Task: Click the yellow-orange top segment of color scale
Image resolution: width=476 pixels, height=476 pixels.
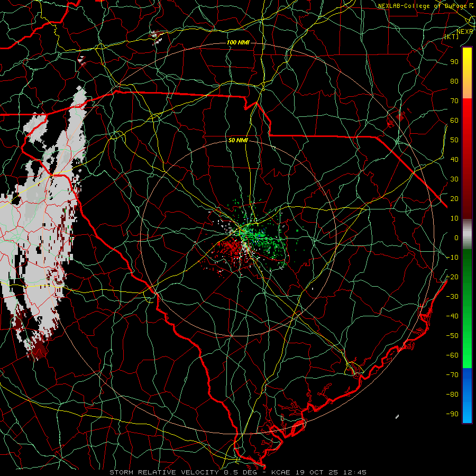Action: pyautogui.click(x=467, y=73)
